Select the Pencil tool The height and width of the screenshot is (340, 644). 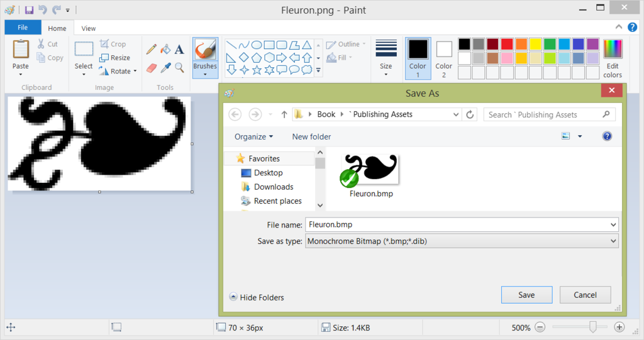point(152,49)
